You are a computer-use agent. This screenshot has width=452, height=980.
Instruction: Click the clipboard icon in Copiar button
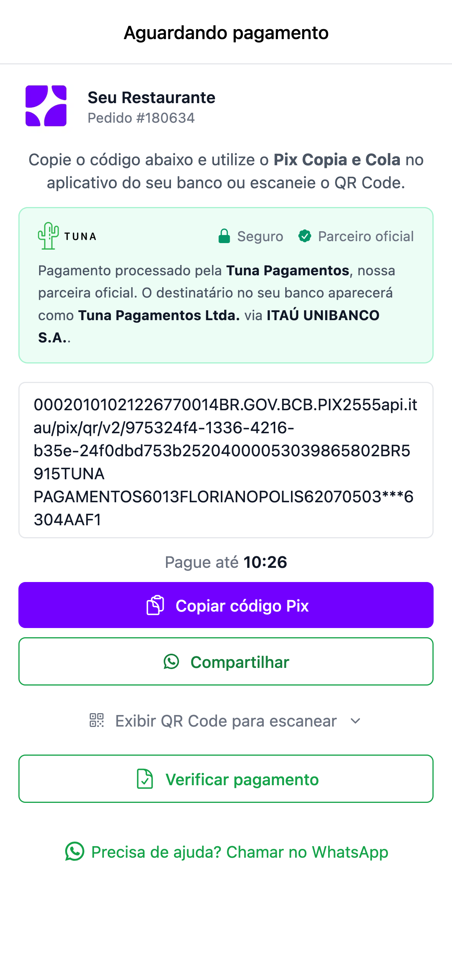(155, 605)
